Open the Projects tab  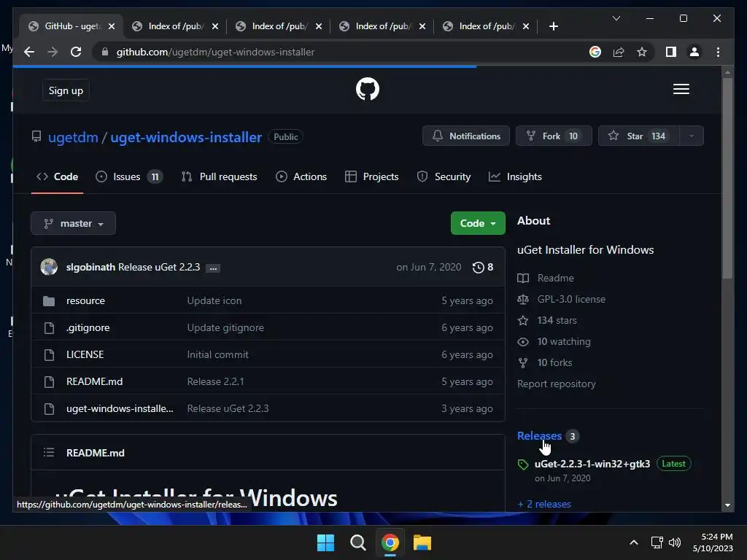point(371,176)
